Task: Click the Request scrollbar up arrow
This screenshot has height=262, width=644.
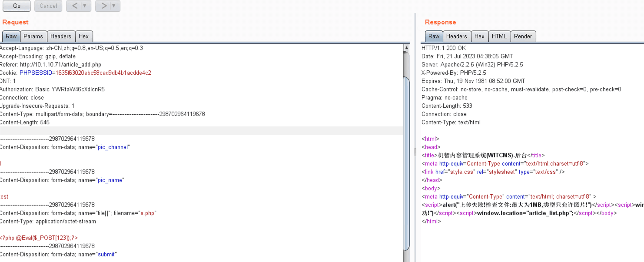Action: tap(407, 47)
